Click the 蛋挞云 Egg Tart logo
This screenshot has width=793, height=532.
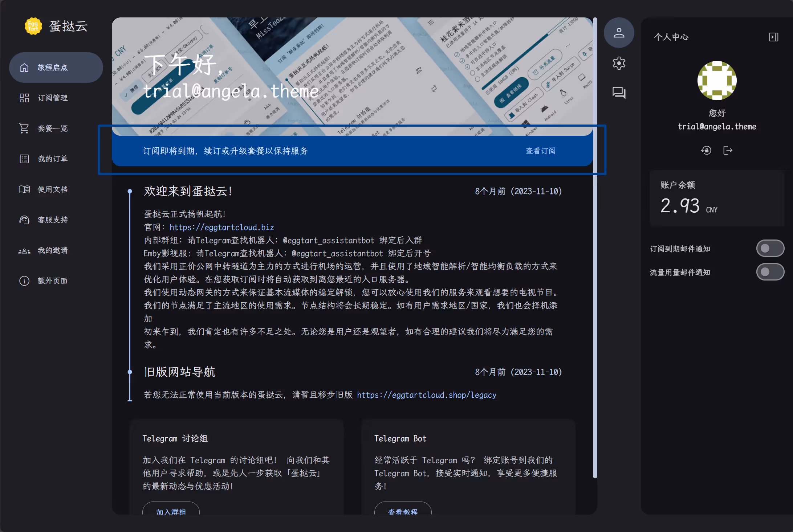[33, 26]
